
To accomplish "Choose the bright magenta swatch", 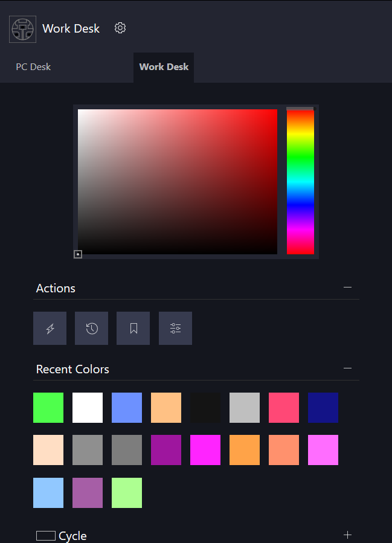I will coord(205,450).
